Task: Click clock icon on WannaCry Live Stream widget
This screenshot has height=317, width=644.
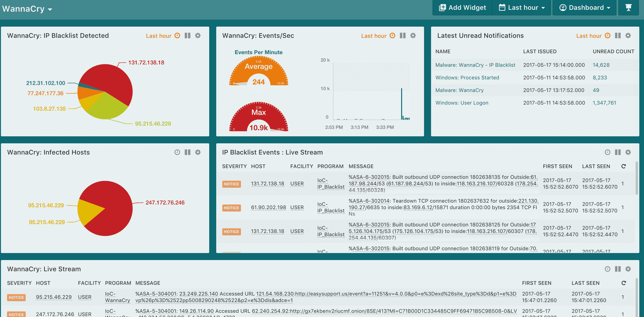Action: 608,269
